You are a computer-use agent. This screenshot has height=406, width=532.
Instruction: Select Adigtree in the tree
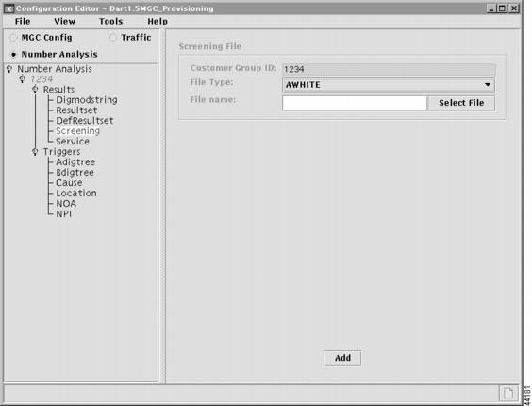click(x=75, y=162)
